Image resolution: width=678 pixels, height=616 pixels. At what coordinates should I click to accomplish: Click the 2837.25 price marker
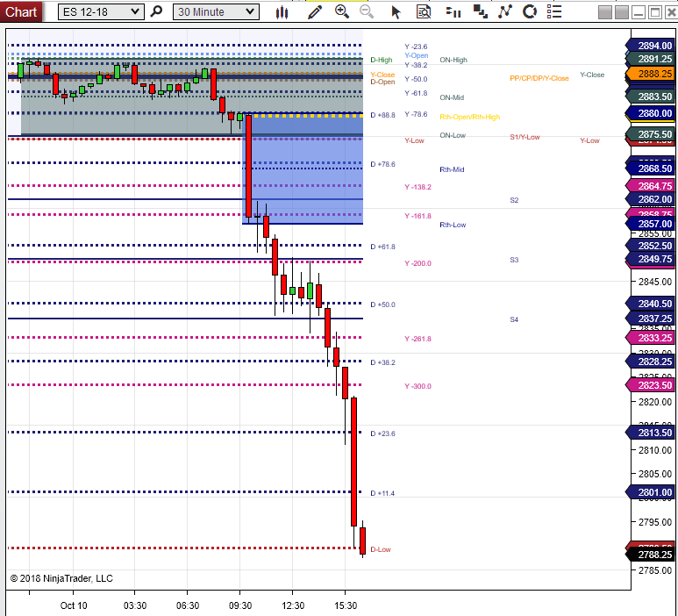[650, 319]
